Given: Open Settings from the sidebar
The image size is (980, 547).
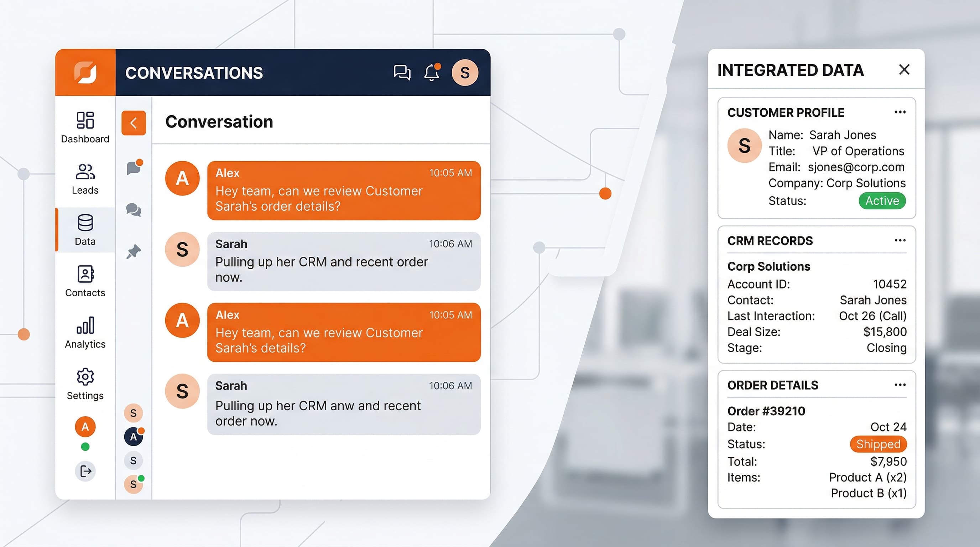Looking at the screenshot, I should pos(85,384).
